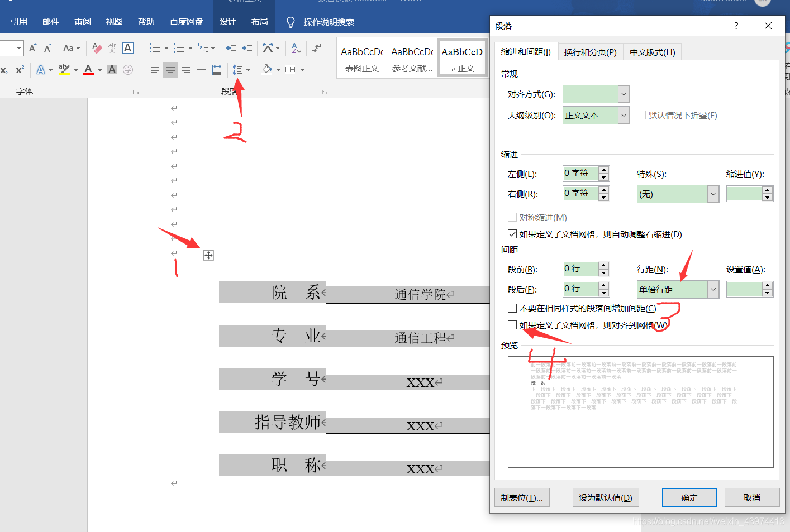Click the line spacing icon
The image size is (790, 532).
238,70
